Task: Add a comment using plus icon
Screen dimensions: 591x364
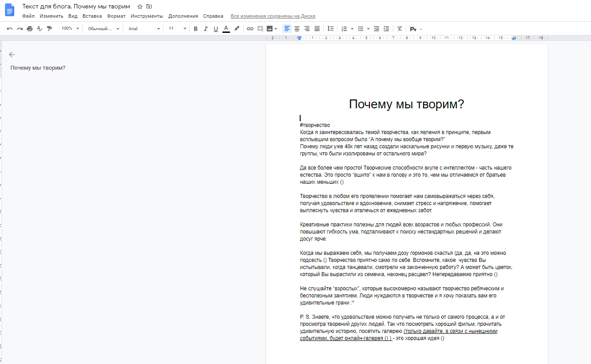Action: [x=260, y=28]
